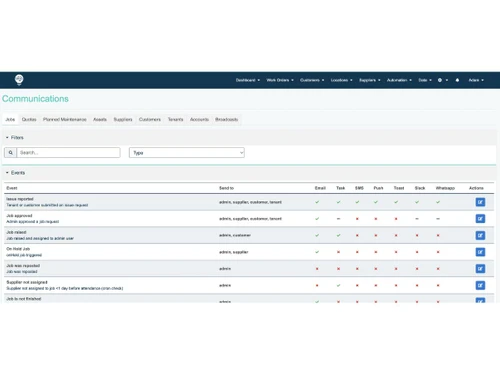This screenshot has width=500, height=375.
Task: Click the Communications page heading
Action: [35, 99]
